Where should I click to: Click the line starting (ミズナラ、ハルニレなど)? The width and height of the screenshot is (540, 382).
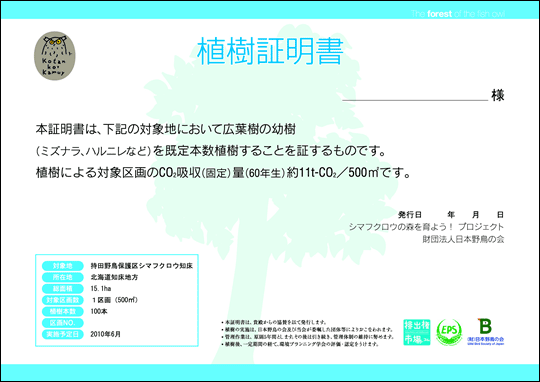(210, 151)
